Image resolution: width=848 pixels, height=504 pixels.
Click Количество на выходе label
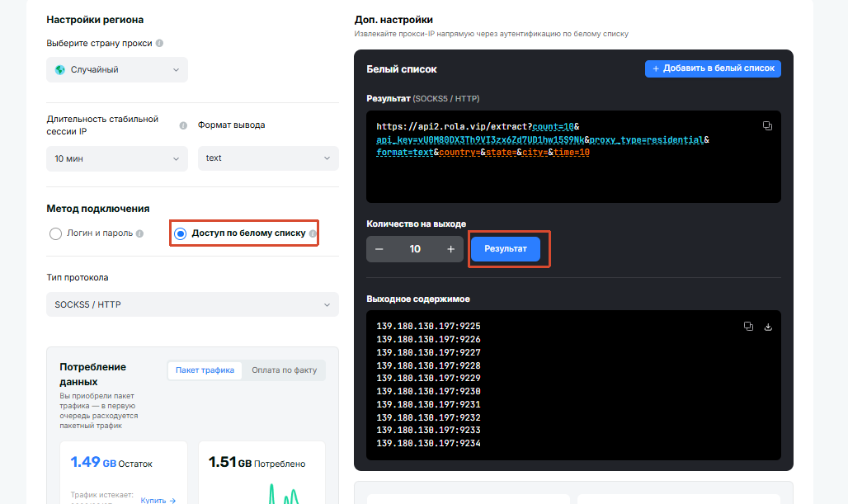pyautogui.click(x=416, y=224)
